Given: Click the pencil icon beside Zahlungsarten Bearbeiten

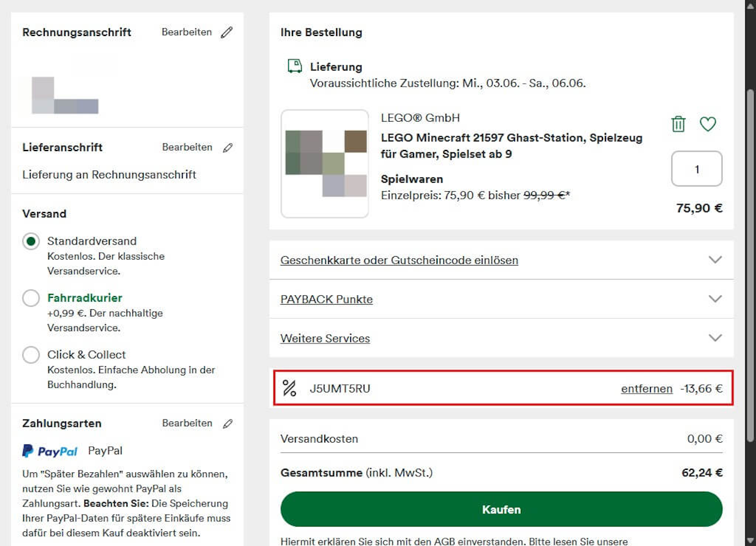Looking at the screenshot, I should (227, 423).
